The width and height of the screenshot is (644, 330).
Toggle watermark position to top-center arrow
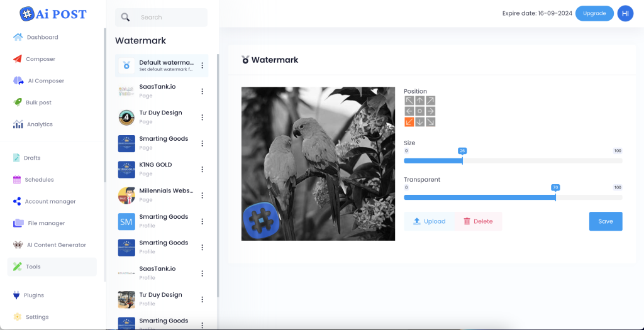point(420,101)
